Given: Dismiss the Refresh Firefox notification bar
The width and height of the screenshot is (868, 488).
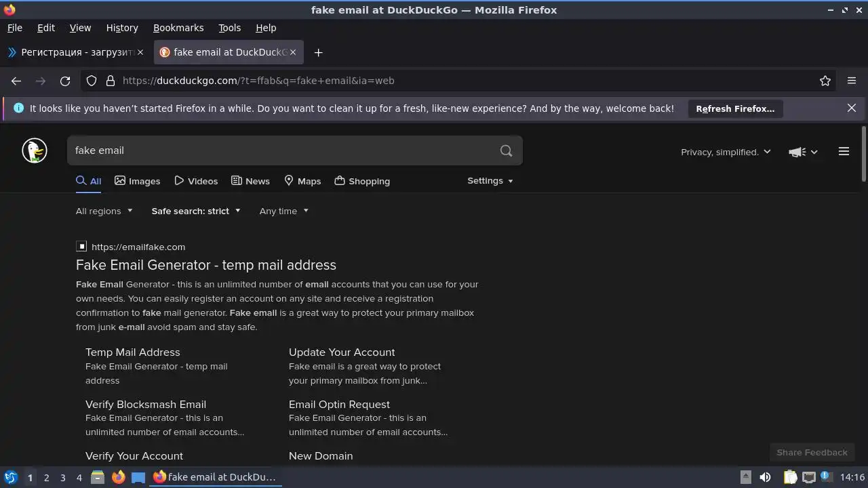Looking at the screenshot, I should [x=852, y=108].
